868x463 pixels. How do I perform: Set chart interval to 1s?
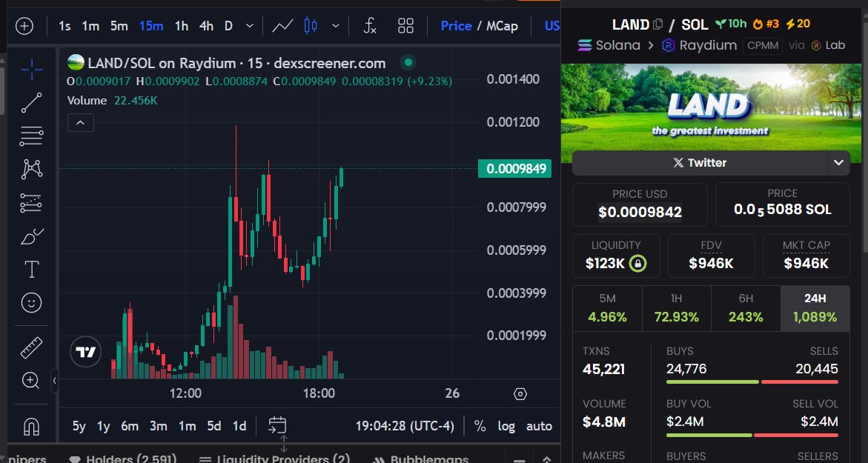(x=64, y=26)
